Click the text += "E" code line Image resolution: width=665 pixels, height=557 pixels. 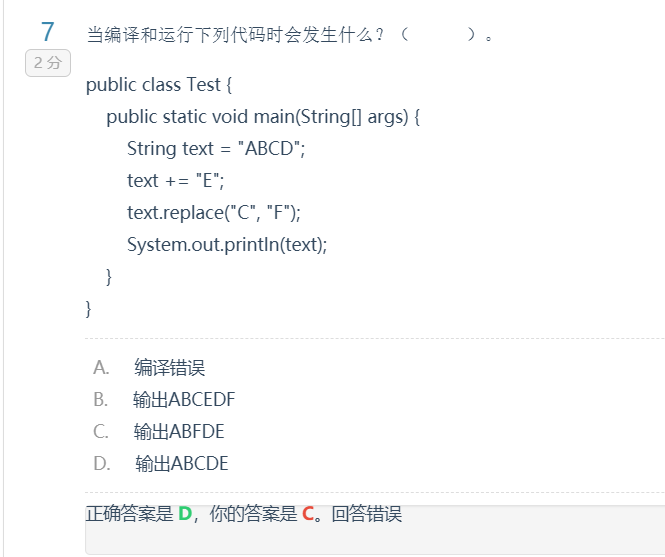pyautogui.click(x=176, y=180)
